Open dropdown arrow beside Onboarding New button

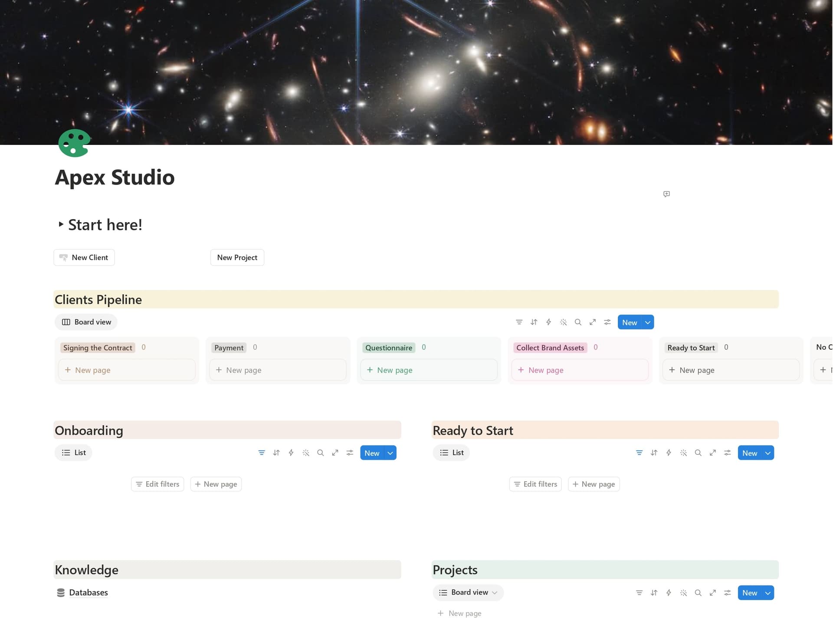click(390, 453)
